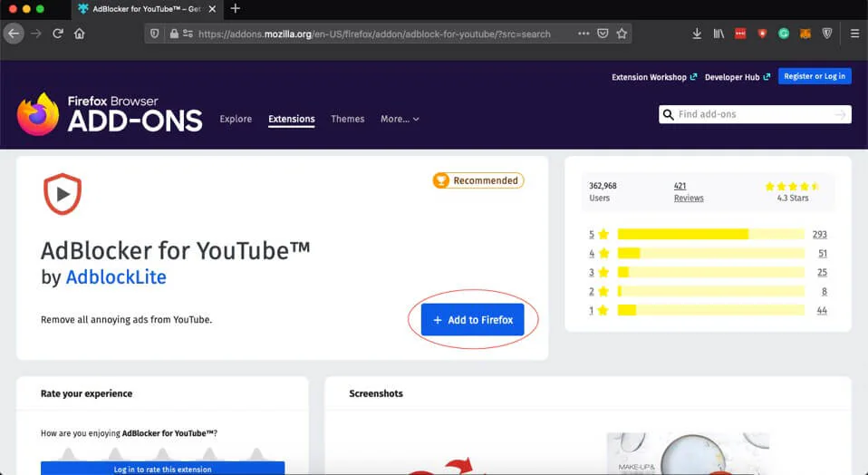Click Log in to rate this extension
This screenshot has height=475, width=868.
point(163,469)
